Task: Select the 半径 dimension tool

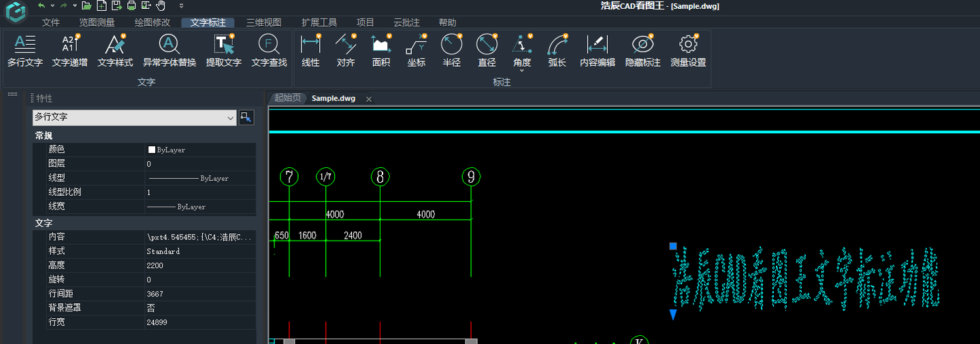Action: pos(452,51)
